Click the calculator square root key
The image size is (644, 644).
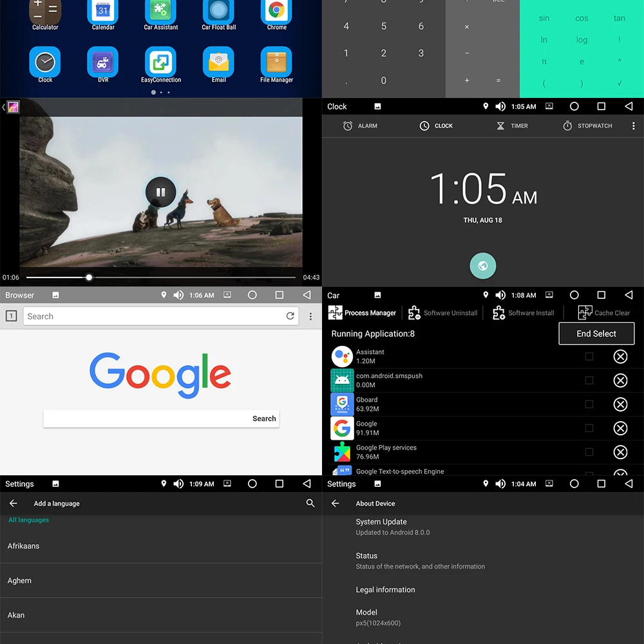620,83
